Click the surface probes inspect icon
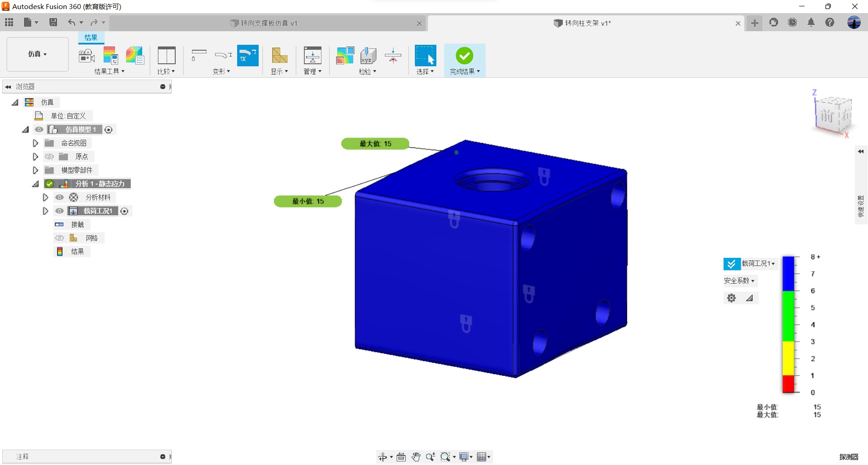 pyautogui.click(x=345, y=56)
